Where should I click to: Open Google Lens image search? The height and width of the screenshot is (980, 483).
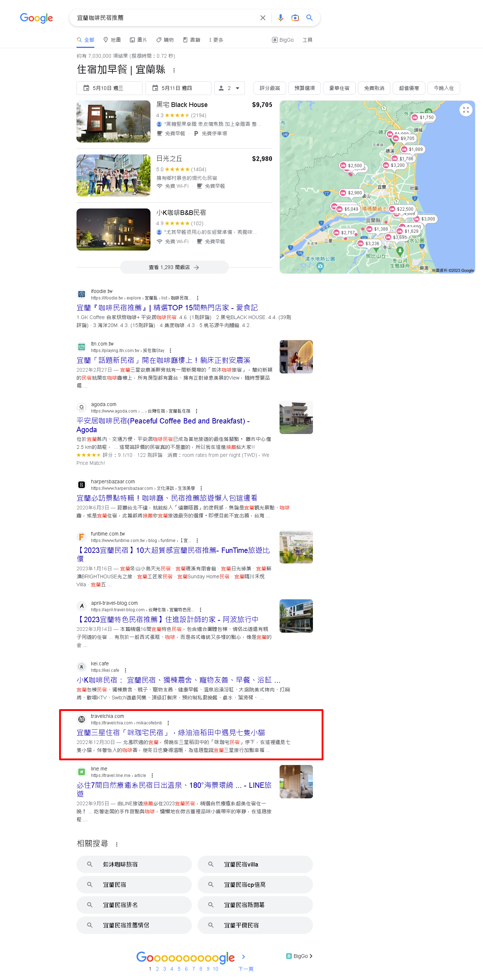295,18
